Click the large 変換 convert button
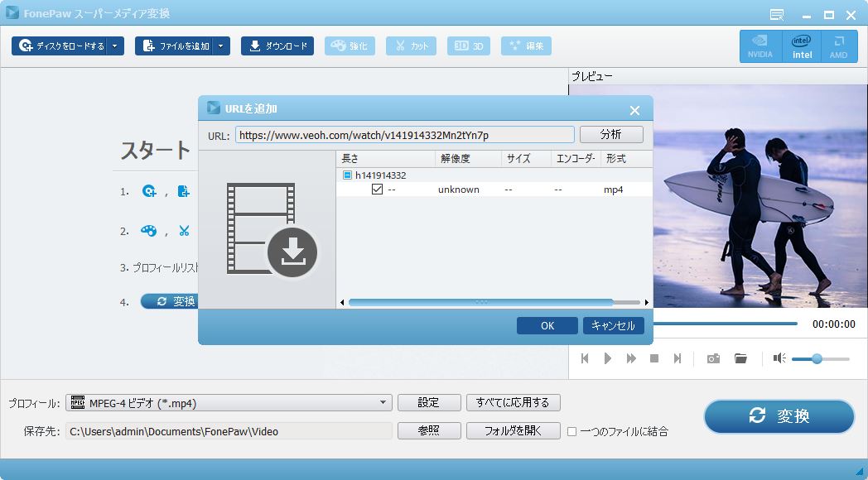Image resolution: width=868 pixels, height=480 pixels. pos(779,415)
